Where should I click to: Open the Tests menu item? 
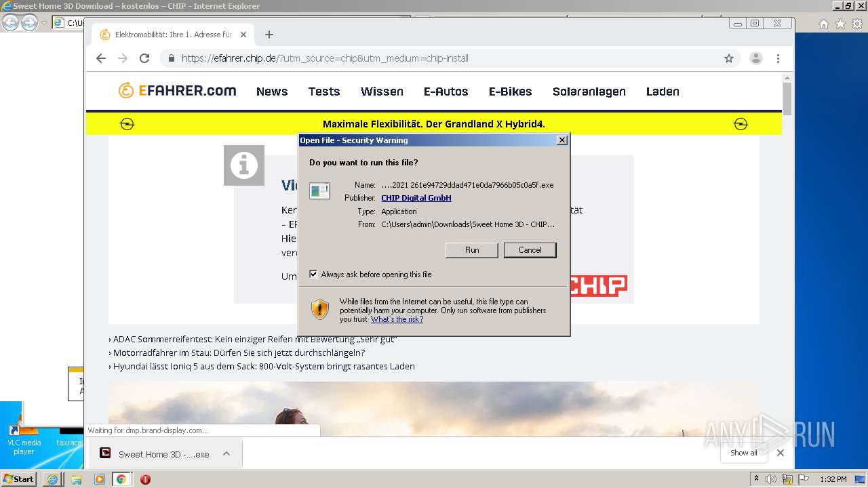pyautogui.click(x=324, y=91)
